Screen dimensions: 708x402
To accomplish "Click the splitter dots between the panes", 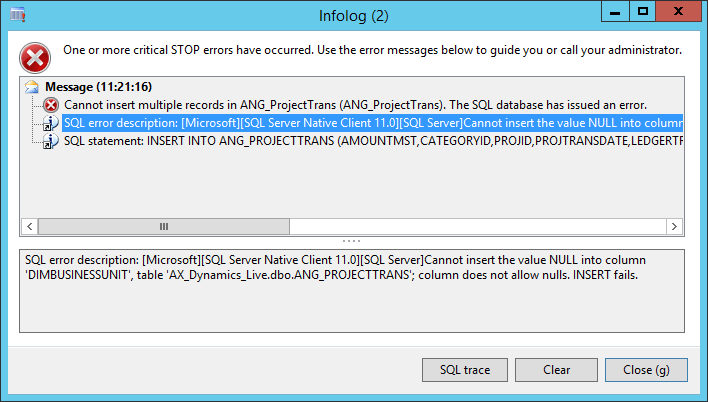I will [x=351, y=241].
